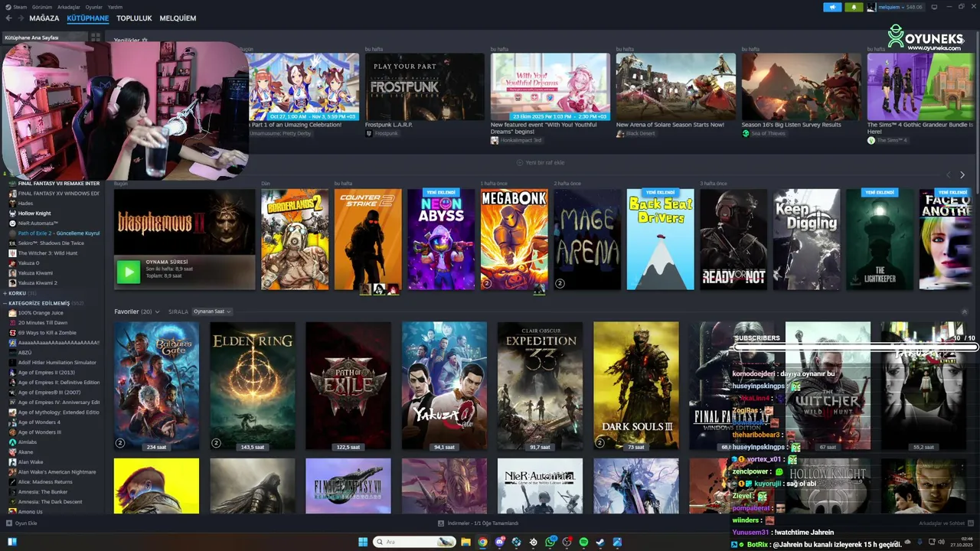The image size is (980, 551).
Task: Click Yeni bir raf ekle
Action: point(541,162)
